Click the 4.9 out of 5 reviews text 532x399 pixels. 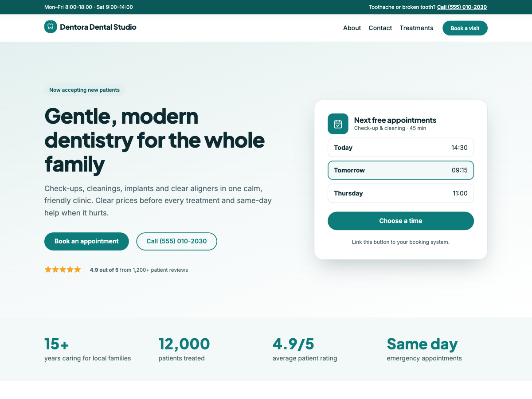point(139,270)
